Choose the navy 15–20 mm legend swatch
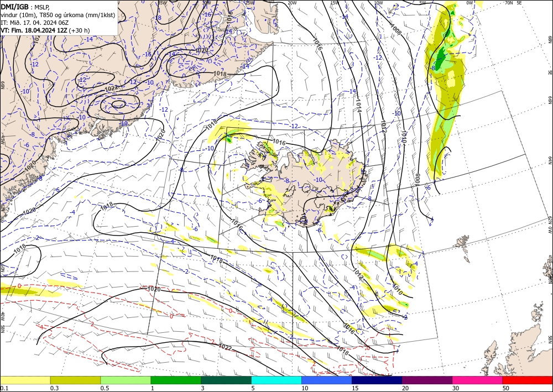This screenshot has width=553, height=392. tap(377, 380)
